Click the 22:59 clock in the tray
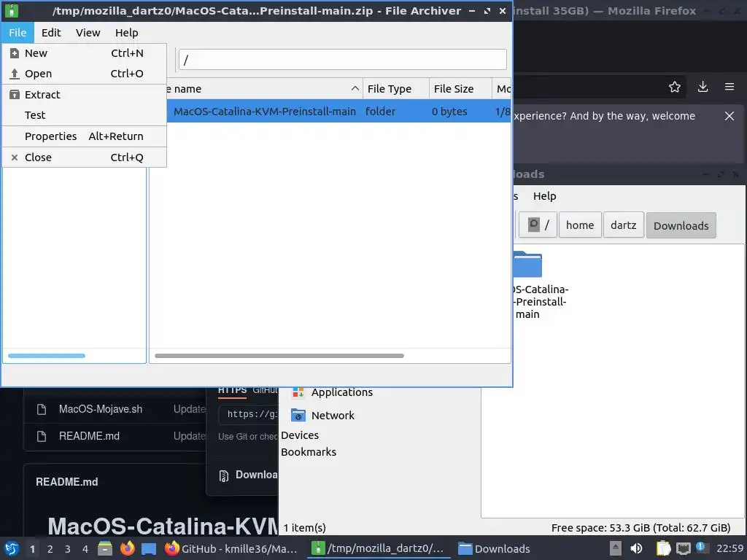The width and height of the screenshot is (747, 560). click(x=729, y=548)
